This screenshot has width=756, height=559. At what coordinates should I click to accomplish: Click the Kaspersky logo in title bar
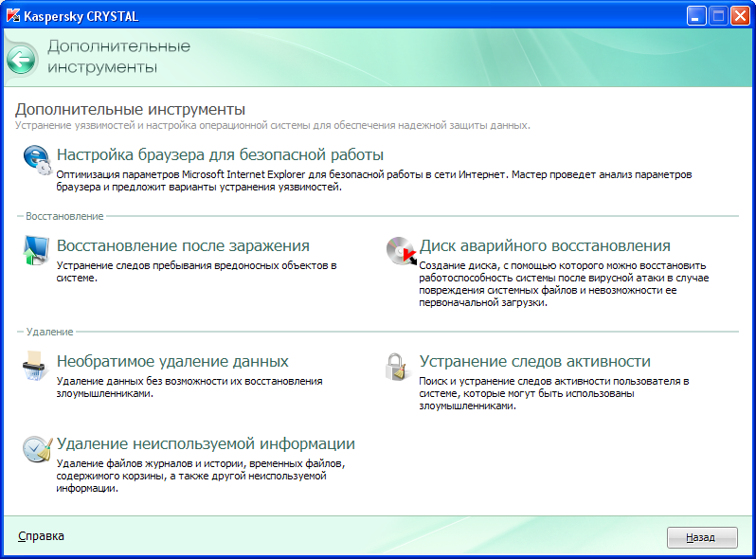tap(13, 16)
